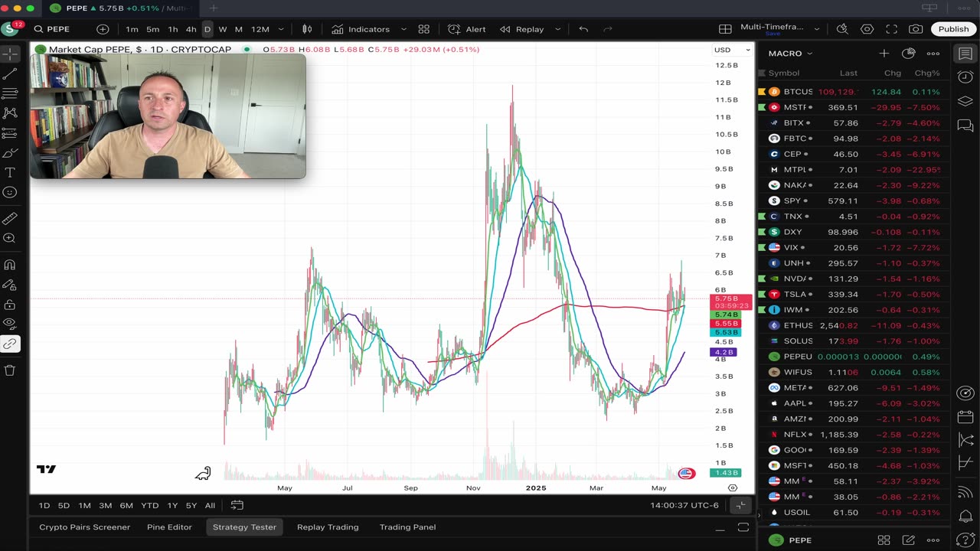Screen dimensions: 980x551
Task: Open the emoji icons tool
Action: [x=10, y=193]
